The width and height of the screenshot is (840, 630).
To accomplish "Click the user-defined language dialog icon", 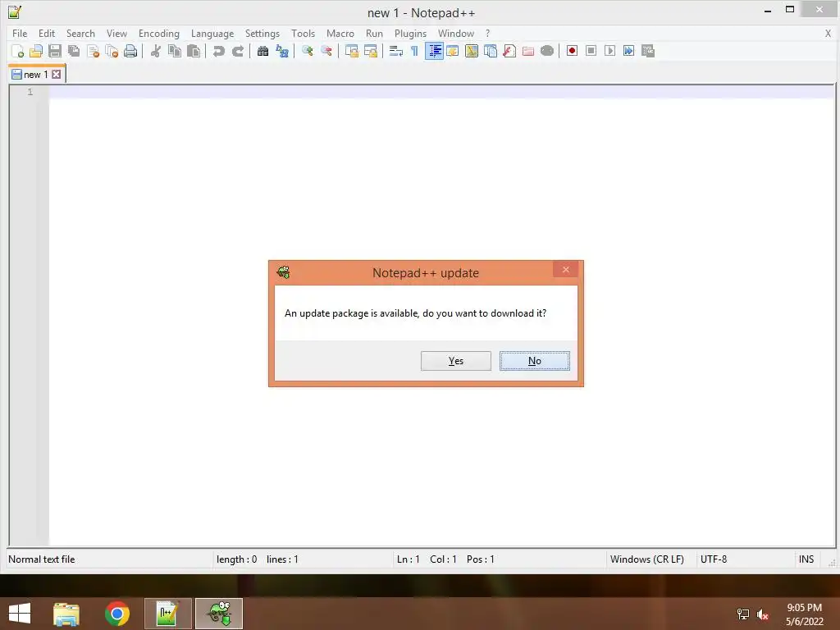I will point(453,51).
